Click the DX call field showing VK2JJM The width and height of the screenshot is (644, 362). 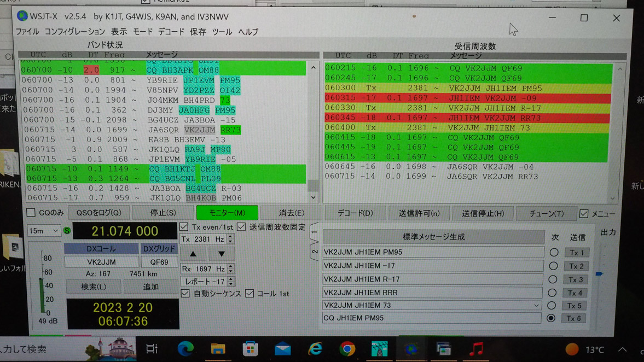[101, 262]
